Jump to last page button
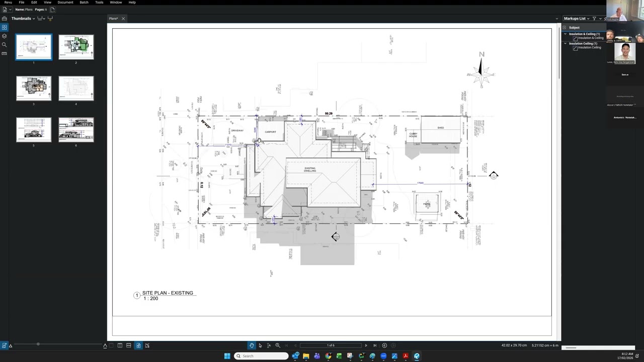Screen dimensions: 644x362 374,345
